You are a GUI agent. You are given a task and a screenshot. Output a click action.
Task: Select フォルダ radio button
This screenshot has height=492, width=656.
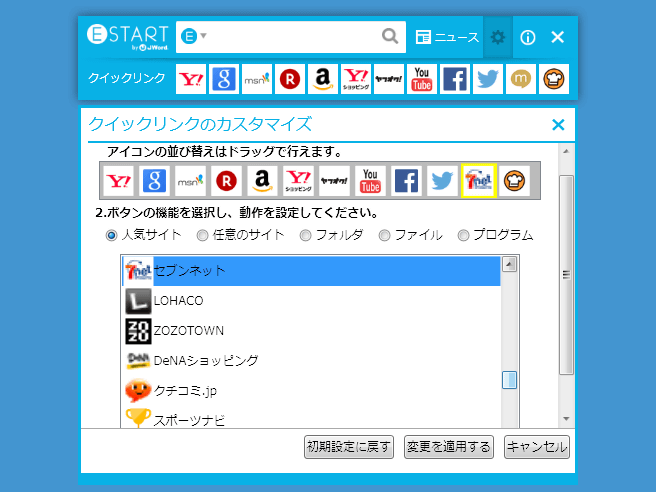tap(305, 236)
